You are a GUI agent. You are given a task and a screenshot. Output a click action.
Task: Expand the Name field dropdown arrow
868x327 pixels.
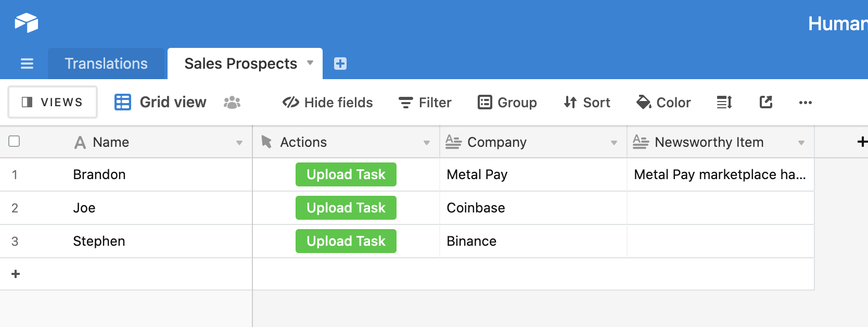[239, 143]
